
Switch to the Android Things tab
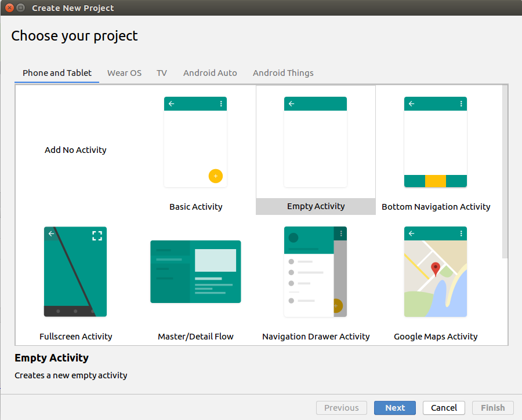point(283,73)
